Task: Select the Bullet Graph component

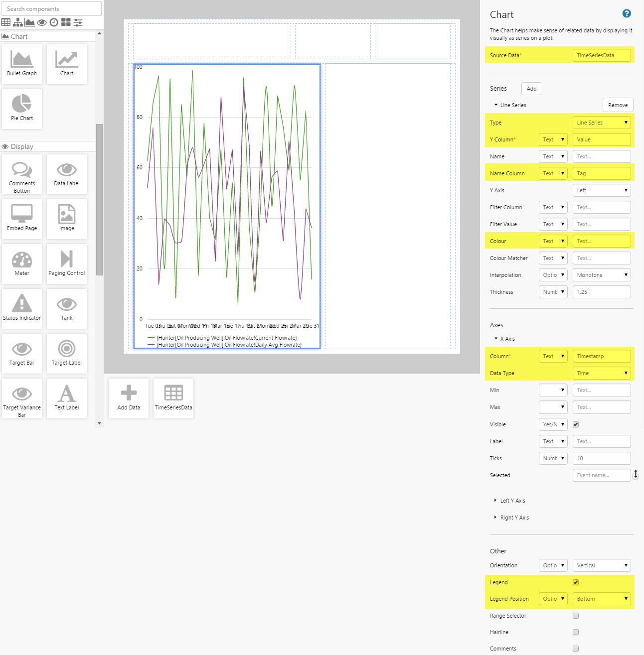Action: click(x=22, y=64)
